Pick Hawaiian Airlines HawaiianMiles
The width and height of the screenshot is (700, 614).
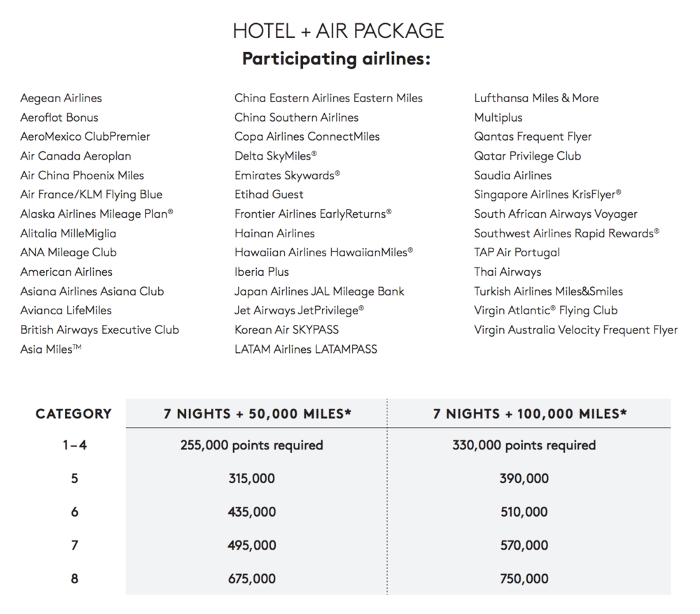coord(323,253)
